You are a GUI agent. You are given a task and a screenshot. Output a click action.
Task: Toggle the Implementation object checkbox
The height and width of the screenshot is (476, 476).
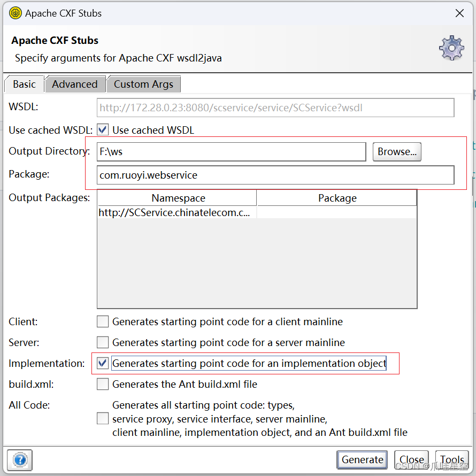[103, 363]
